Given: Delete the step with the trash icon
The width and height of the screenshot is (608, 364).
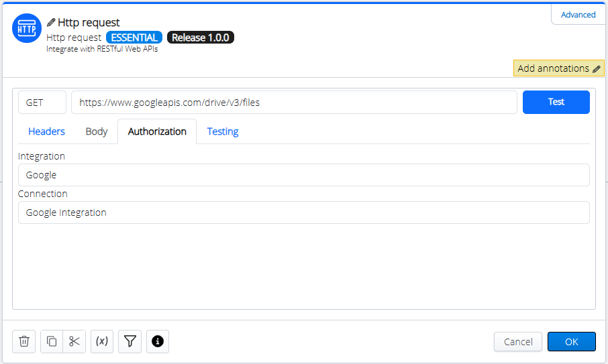Looking at the screenshot, I should click(24, 341).
